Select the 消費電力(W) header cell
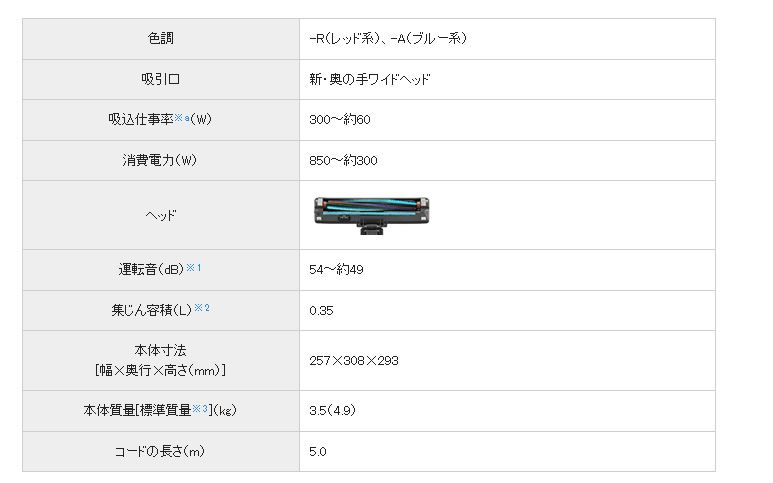773x483 pixels. 161,160
